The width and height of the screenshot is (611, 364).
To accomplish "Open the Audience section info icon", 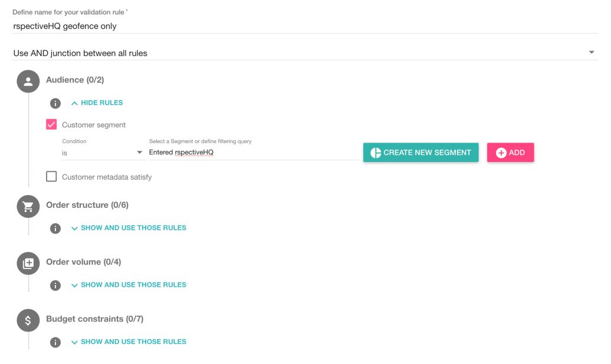I will click(x=55, y=103).
